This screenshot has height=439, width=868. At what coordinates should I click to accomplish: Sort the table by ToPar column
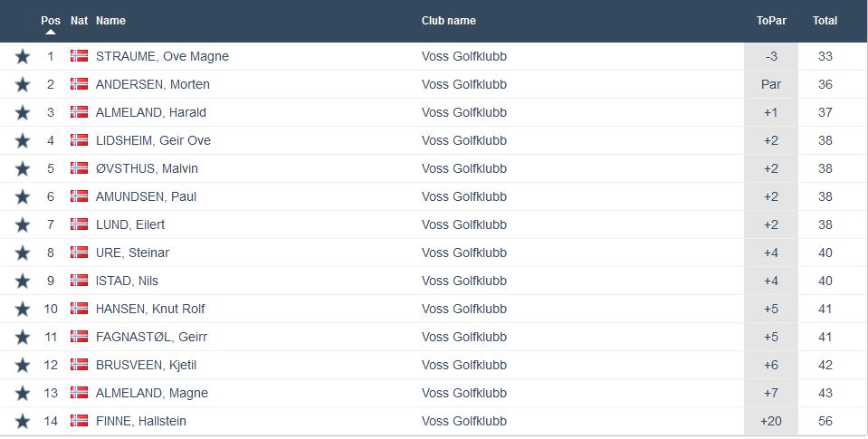coord(771,21)
